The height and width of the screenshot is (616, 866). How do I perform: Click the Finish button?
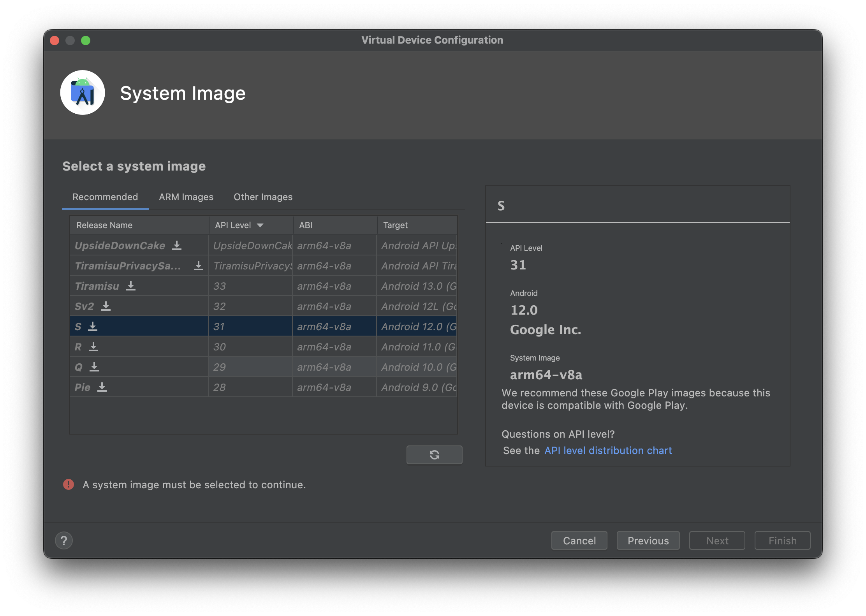[782, 540]
